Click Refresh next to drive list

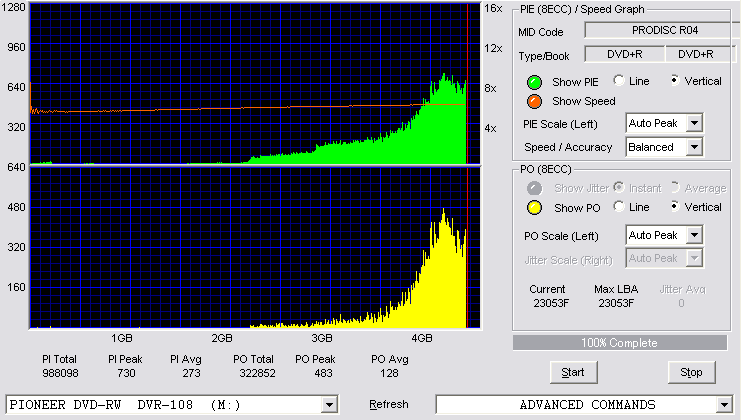[x=389, y=404]
